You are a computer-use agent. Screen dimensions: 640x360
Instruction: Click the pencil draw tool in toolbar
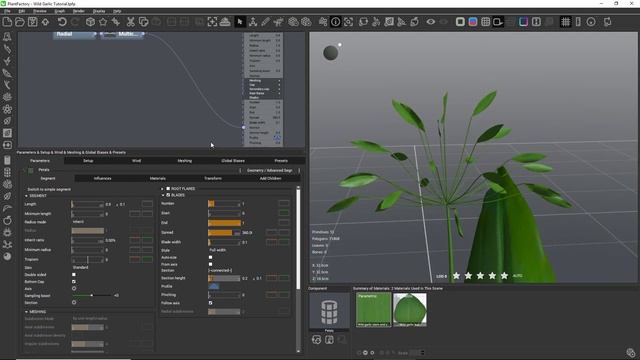[266, 22]
